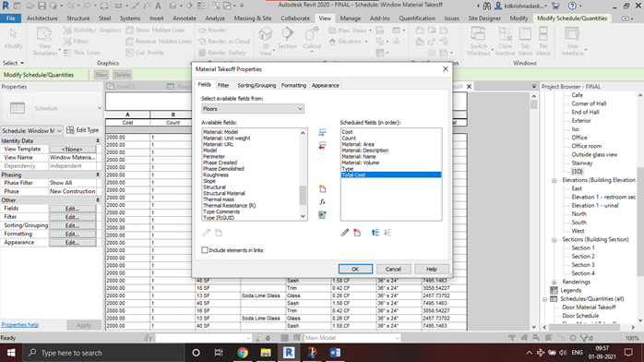This screenshot has width=644, height=362.
Task: Toggle Include elements in links checkbox
Action: [x=205, y=250]
